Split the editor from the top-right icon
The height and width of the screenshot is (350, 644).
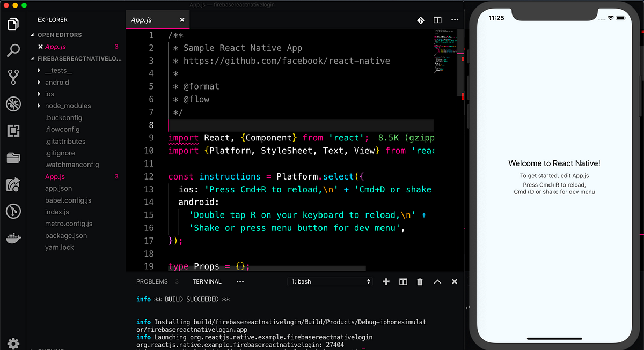click(x=437, y=19)
